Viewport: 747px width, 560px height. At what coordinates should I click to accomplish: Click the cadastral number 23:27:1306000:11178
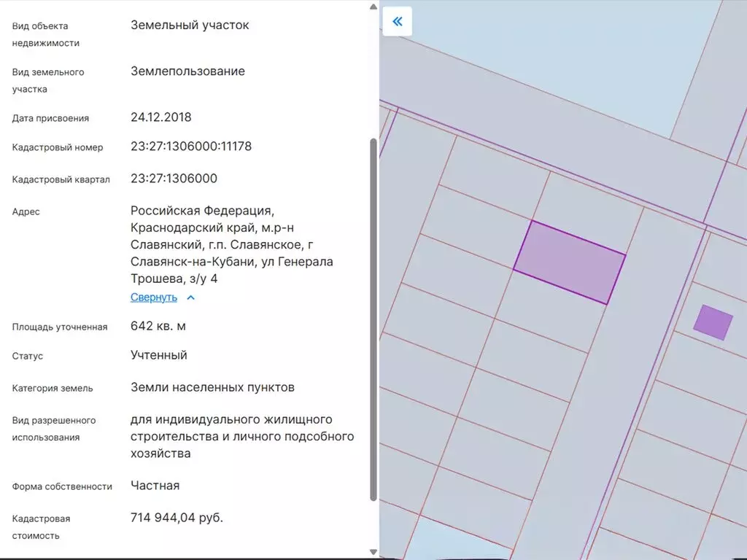tap(190, 147)
